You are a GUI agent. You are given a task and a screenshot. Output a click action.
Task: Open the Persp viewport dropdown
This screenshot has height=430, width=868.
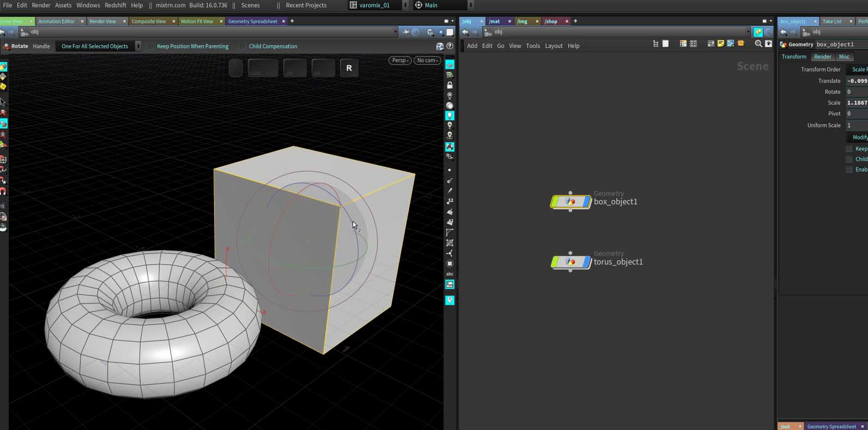pyautogui.click(x=399, y=60)
